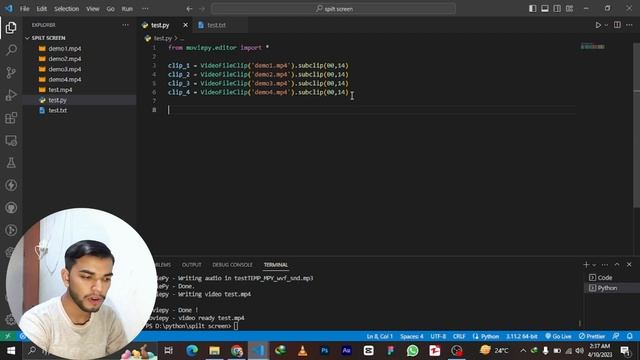Open the Explorer view in activity bar
640x360 pixels.
click(x=11, y=27)
